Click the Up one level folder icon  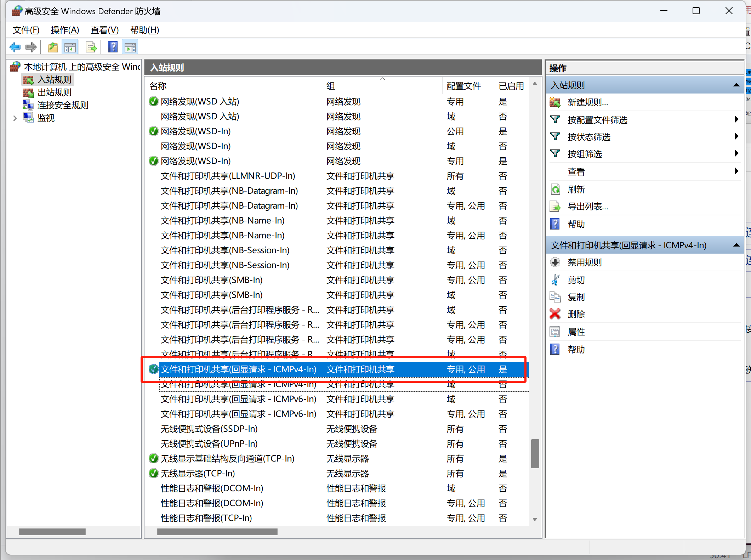[53, 47]
